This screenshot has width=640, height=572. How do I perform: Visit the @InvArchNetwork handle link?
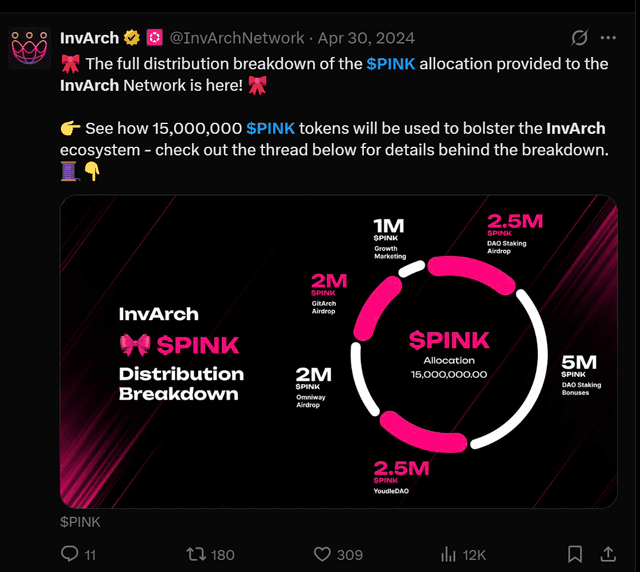coord(237,38)
